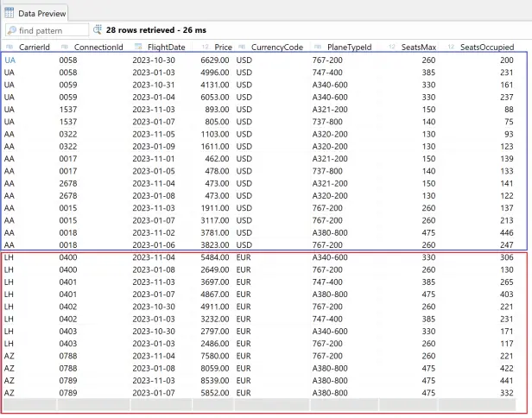Select the SeatsOccupied column header
The width and height of the screenshot is (532, 418).
(487, 47)
